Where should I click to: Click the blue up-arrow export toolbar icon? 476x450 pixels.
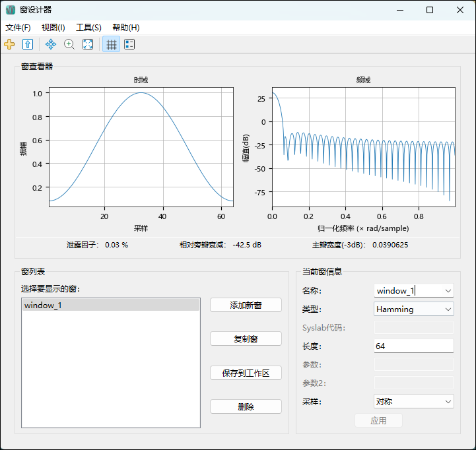pos(28,44)
